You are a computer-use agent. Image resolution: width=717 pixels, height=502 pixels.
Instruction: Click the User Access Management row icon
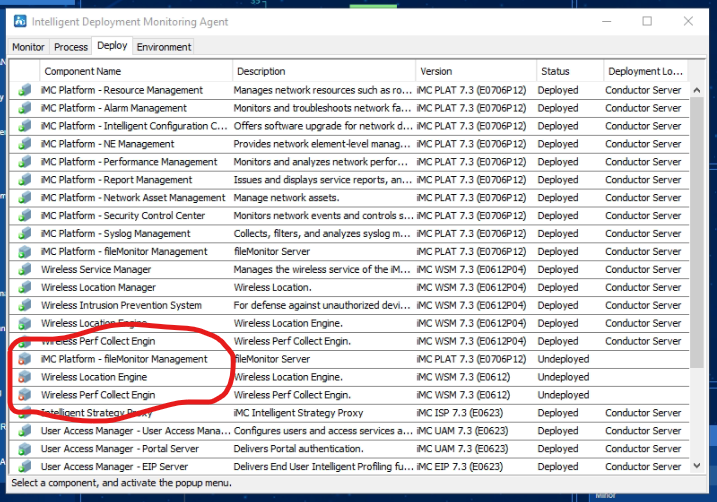coord(25,431)
